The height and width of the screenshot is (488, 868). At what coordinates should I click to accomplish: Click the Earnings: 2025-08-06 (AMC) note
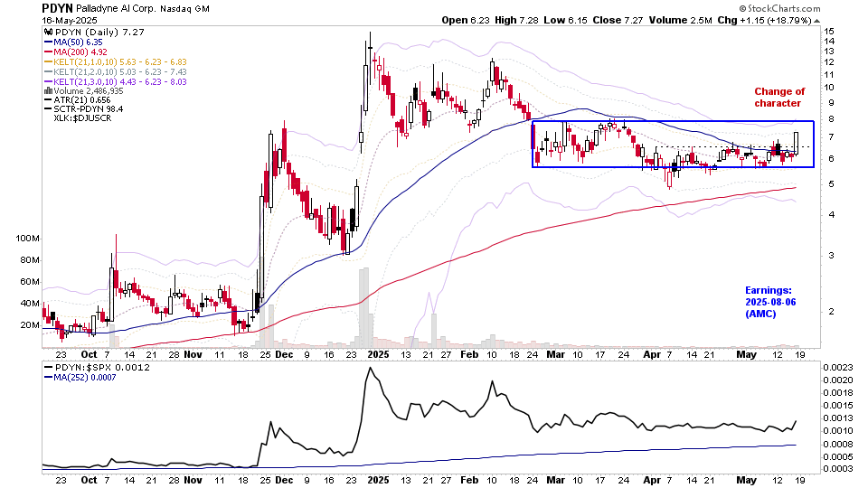[770, 302]
